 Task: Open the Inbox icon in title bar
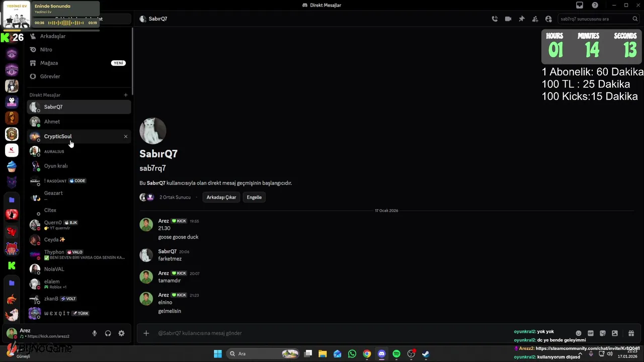point(580,5)
